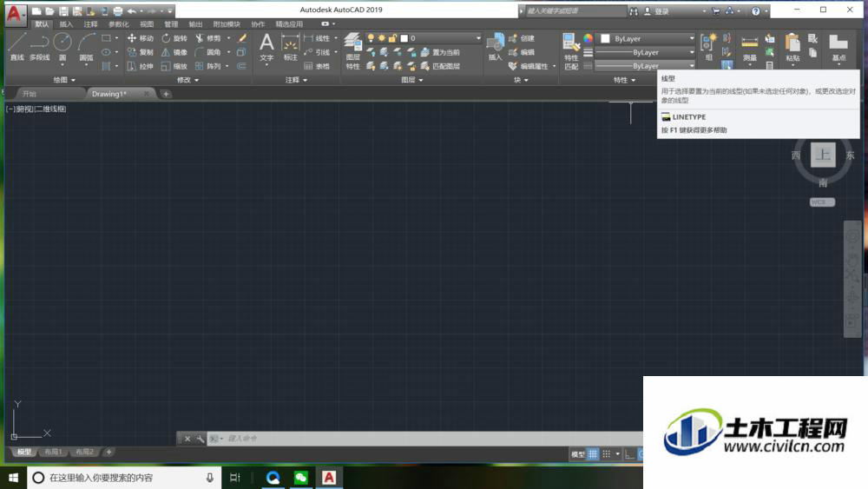The image size is (868, 489).
Task: Open Layer Properties (图层特性) manager
Action: coord(352,50)
